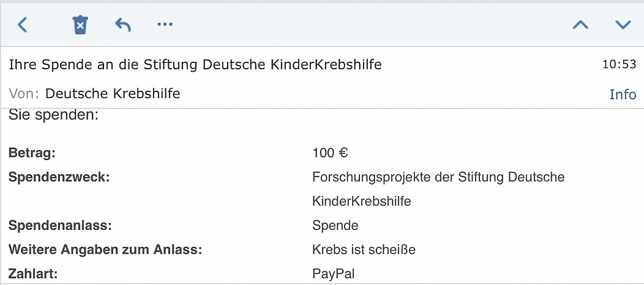
Task: Click the Spendenanlass label
Action: point(60,226)
